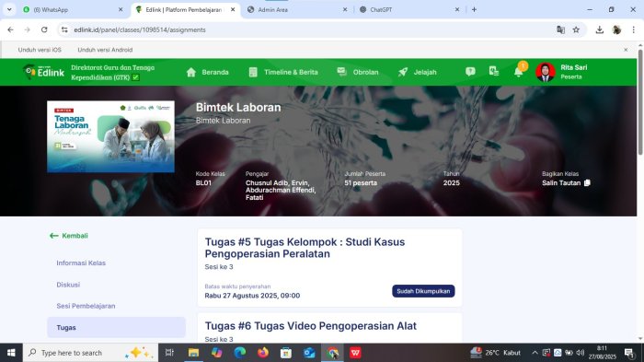
Task: Open Diskusi in sidebar
Action: click(68, 285)
